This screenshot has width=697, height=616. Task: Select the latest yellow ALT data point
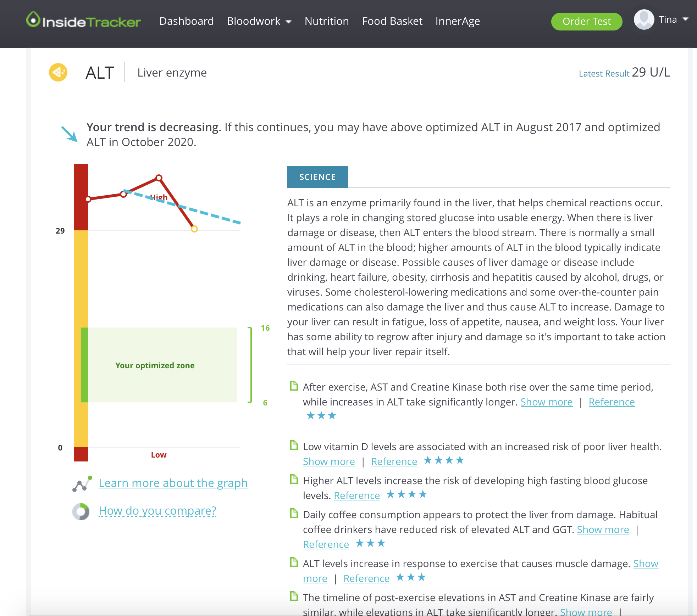(x=194, y=229)
